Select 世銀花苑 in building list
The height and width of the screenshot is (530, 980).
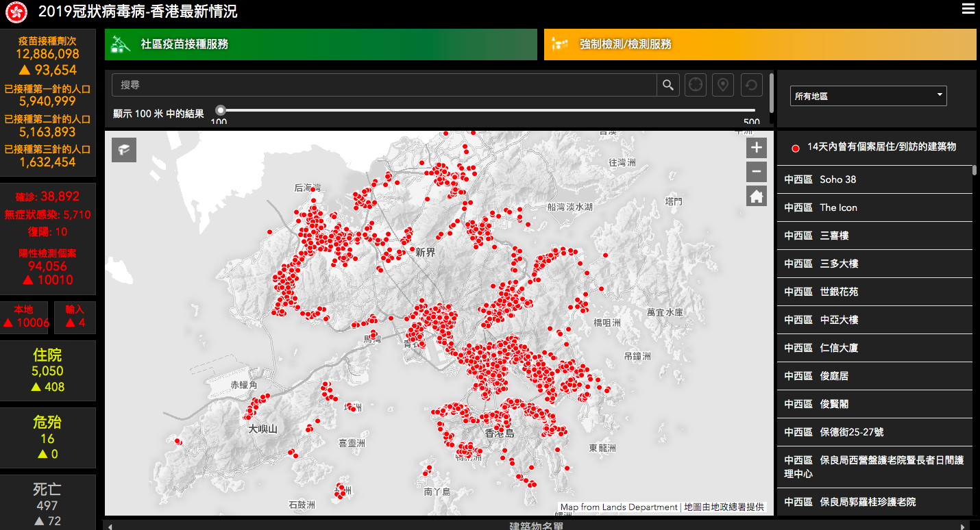tap(874, 292)
